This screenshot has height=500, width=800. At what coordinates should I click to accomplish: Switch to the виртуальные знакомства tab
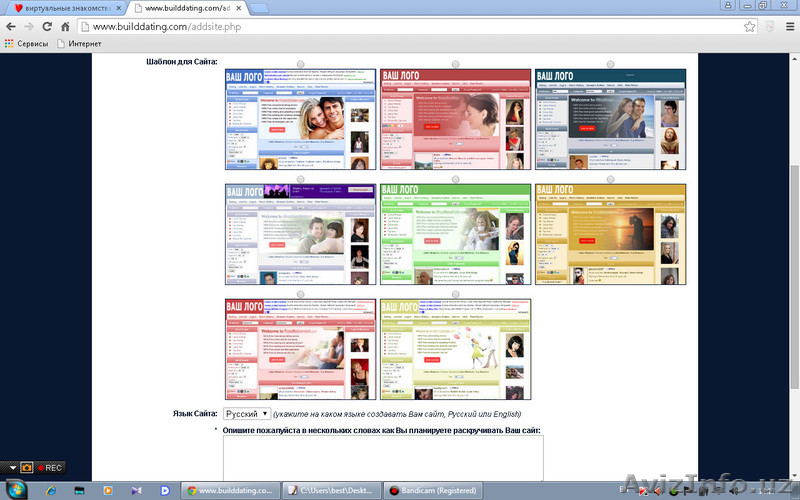pos(60,7)
